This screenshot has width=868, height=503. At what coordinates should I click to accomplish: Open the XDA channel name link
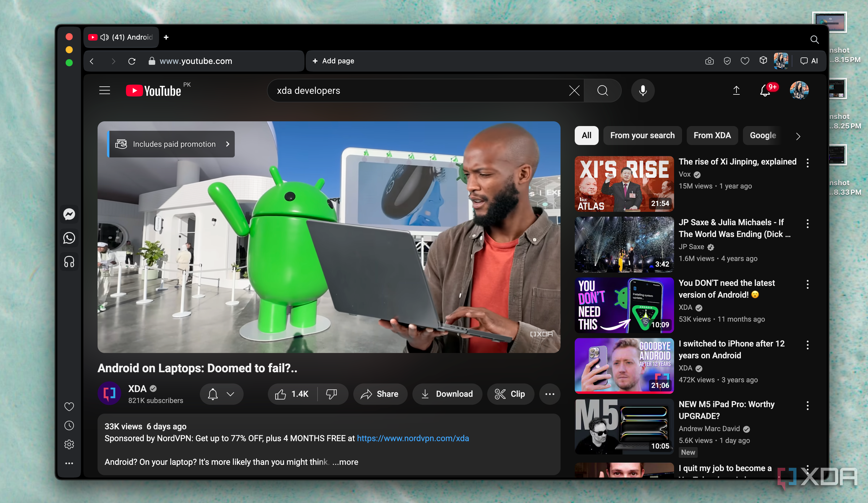(137, 389)
